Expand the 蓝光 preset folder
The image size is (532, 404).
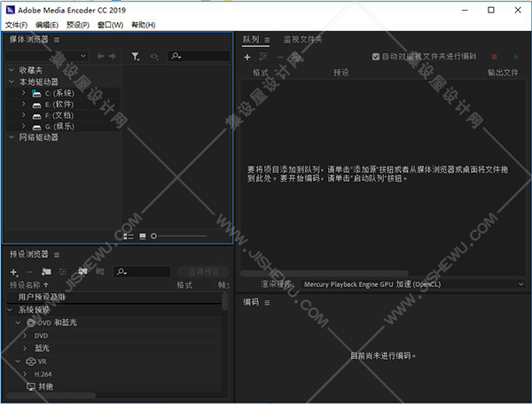(x=25, y=348)
